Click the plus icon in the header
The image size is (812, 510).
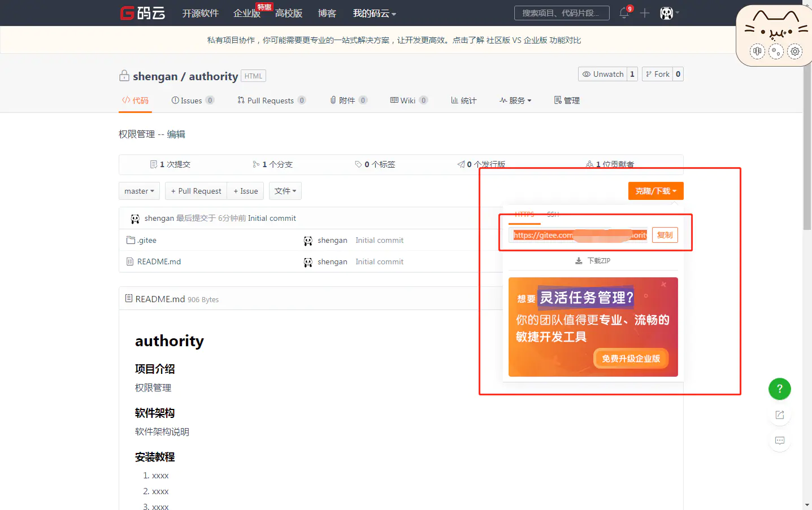(x=645, y=13)
